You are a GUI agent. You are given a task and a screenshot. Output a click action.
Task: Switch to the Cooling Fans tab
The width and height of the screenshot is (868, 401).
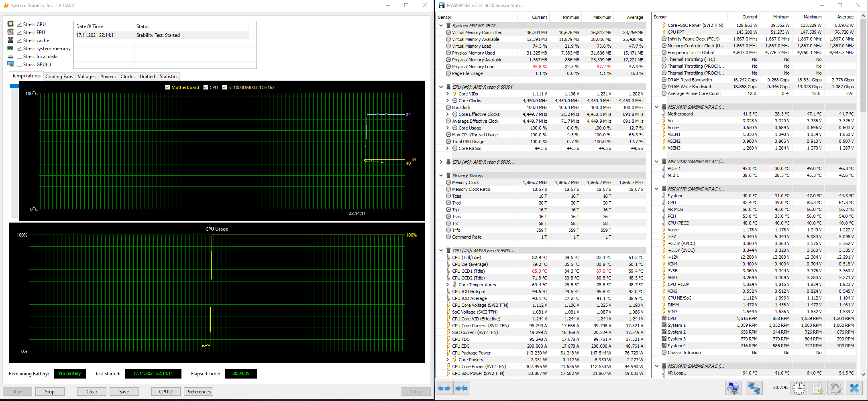pos(59,77)
